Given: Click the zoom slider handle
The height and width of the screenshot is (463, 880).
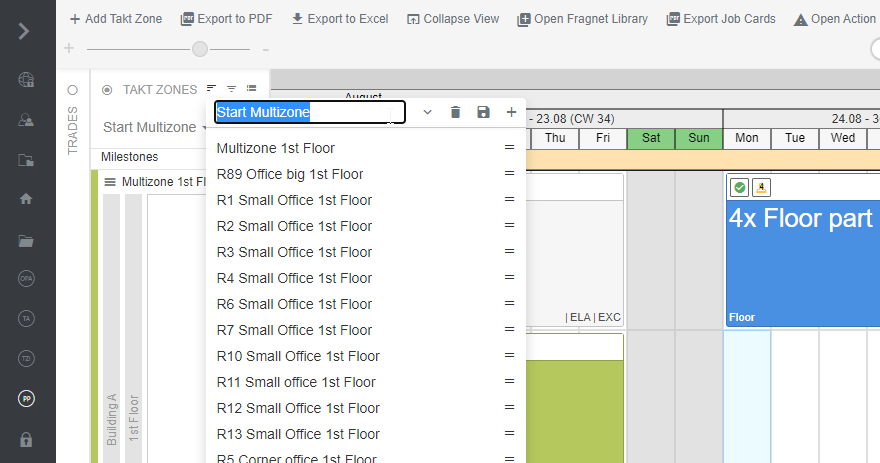Looking at the screenshot, I should (x=200, y=49).
